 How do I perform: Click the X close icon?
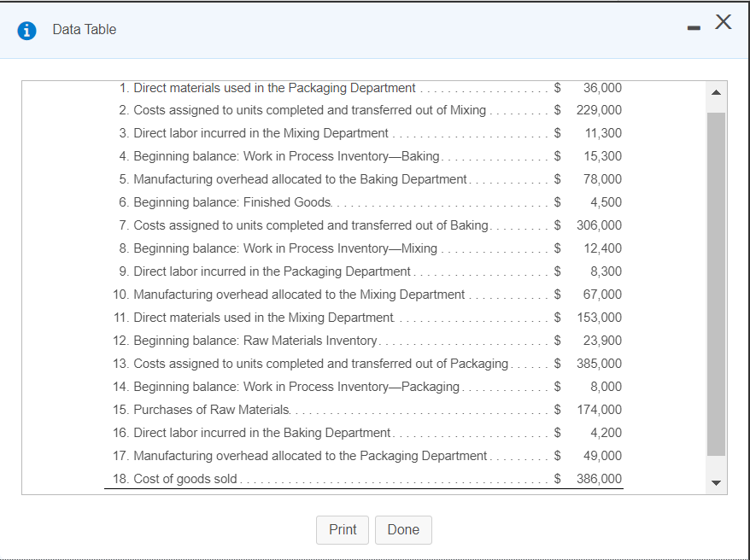(723, 21)
